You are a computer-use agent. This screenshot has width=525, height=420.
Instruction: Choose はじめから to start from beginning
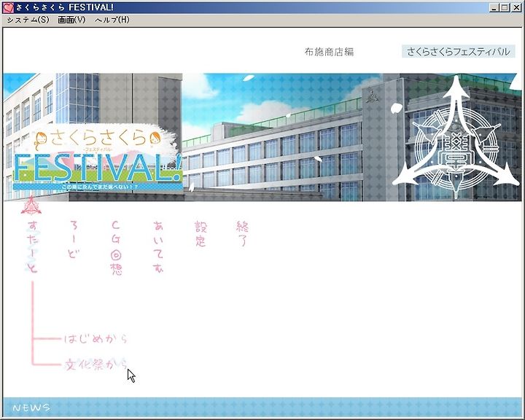(96, 339)
